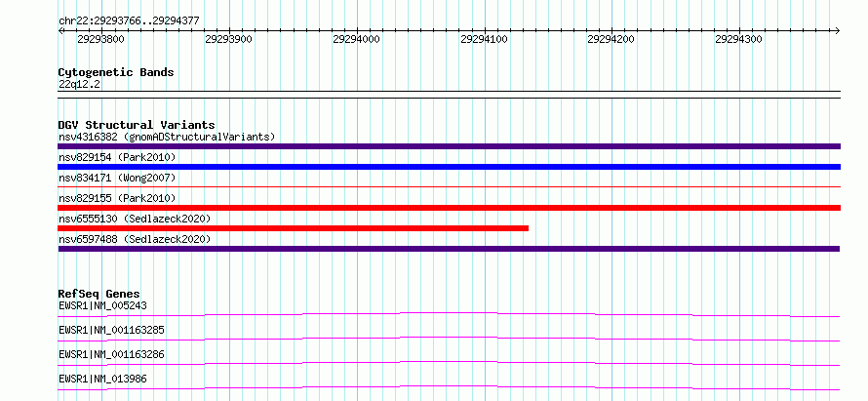
Task: Click the purple bar under nsv4316382
Action: [449, 146]
